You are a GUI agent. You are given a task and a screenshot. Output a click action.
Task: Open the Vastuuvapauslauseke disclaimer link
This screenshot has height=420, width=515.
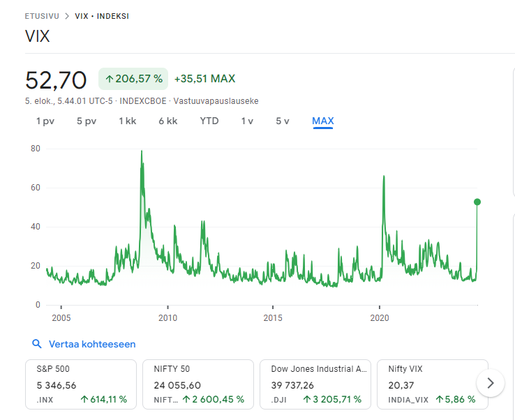(x=216, y=100)
